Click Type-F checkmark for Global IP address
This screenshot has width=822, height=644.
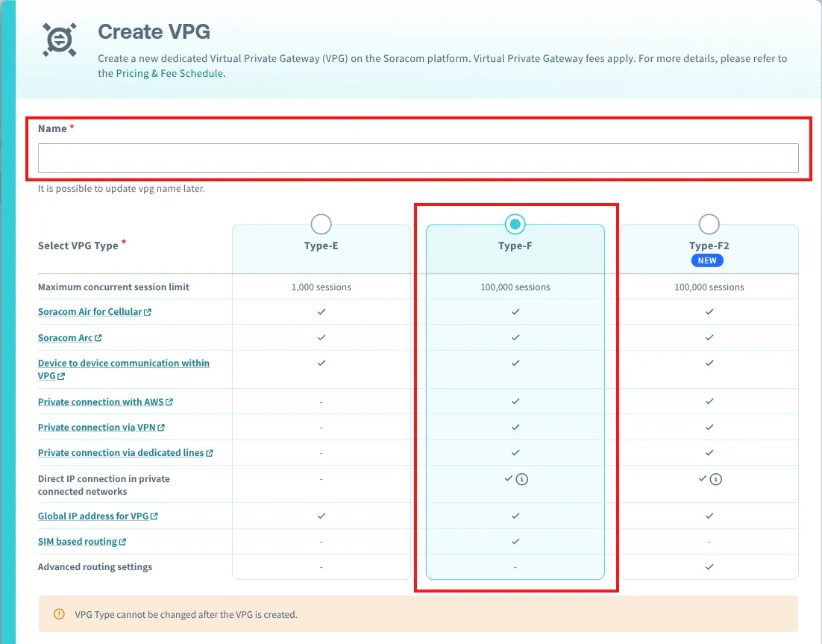pos(515,516)
